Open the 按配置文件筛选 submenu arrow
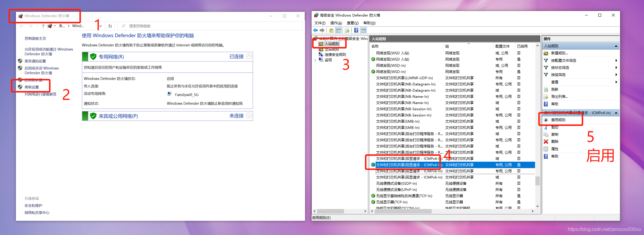 (x=616, y=61)
